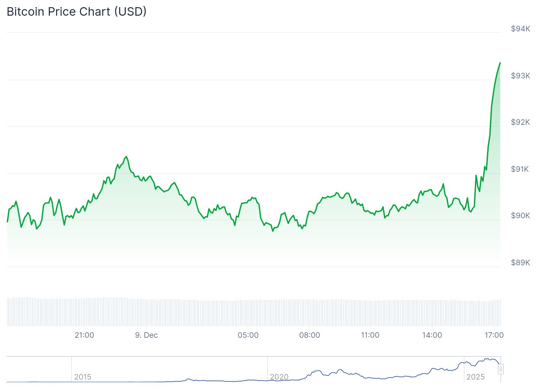
Task: Click the 17:00 time axis label
Action: click(x=494, y=335)
